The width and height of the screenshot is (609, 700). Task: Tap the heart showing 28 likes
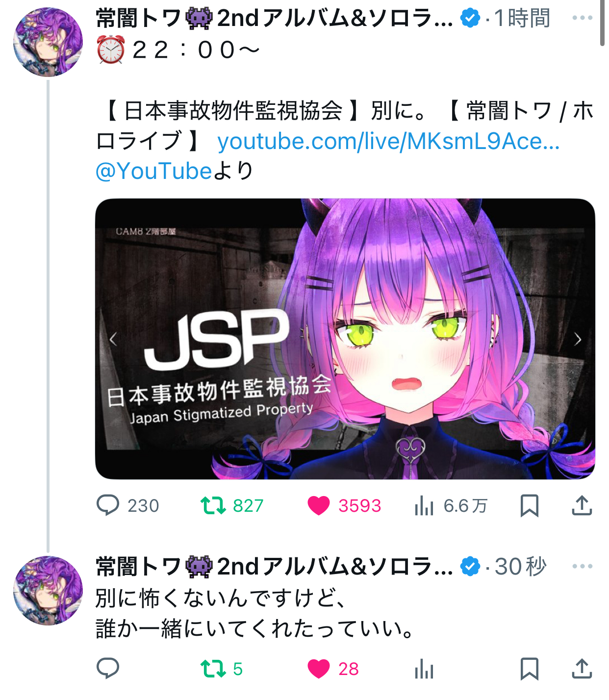pos(319,669)
